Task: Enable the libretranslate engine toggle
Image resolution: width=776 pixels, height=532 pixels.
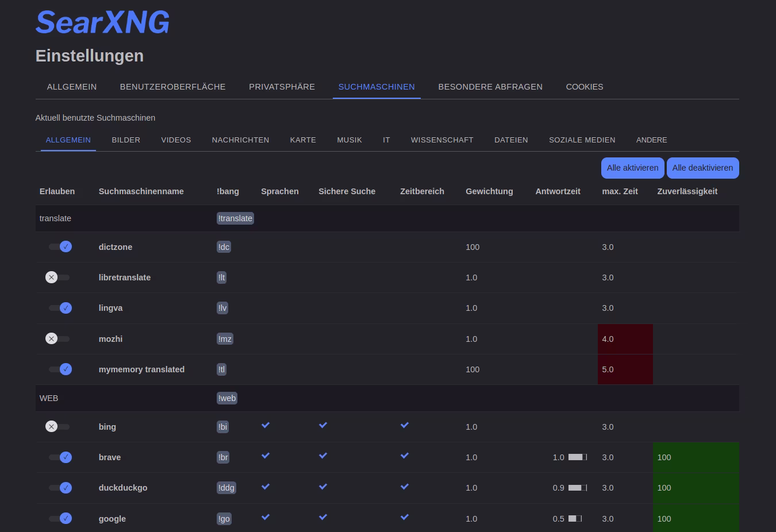Action: 57,277
